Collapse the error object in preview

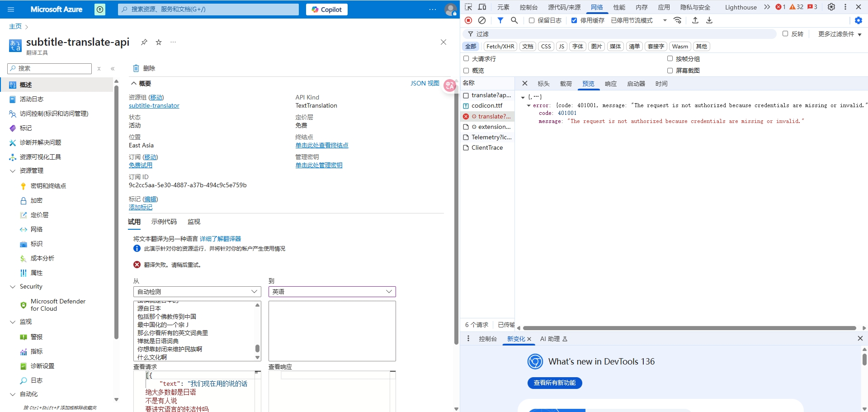[x=528, y=105]
